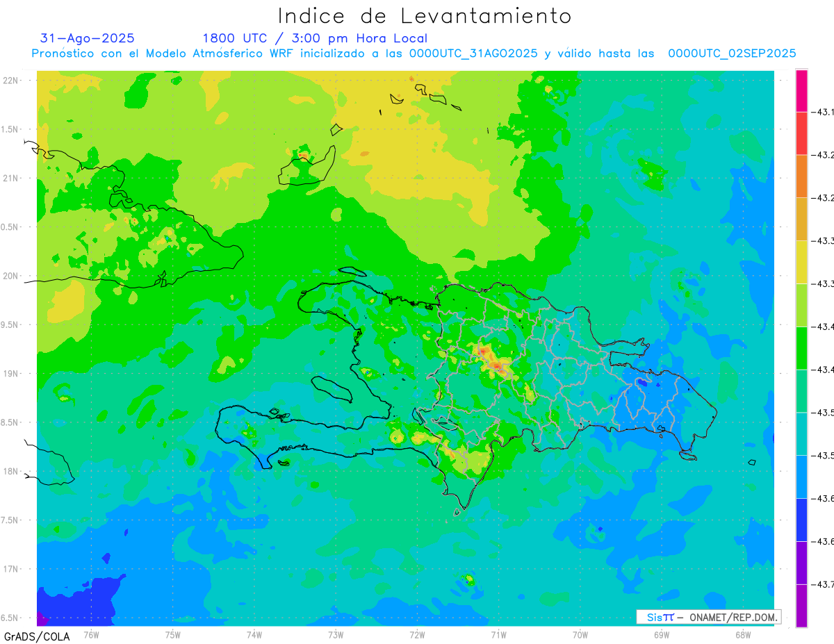Click the 17N latitude label
This screenshot has height=644, width=834.
click(x=11, y=569)
